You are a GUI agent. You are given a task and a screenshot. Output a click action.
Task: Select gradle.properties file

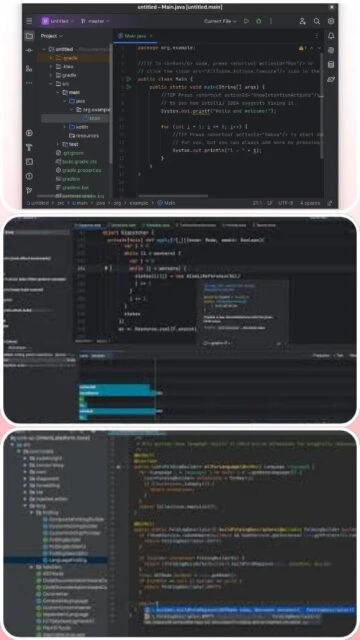click(x=78, y=170)
